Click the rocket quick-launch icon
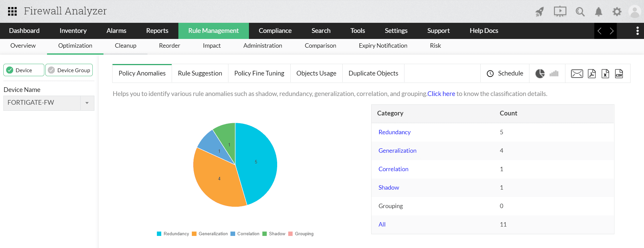This screenshot has width=644, height=248. 540,12
